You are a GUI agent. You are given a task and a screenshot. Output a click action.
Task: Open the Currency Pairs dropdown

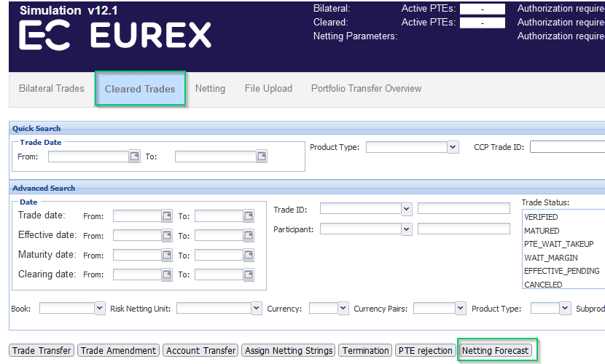(460, 309)
